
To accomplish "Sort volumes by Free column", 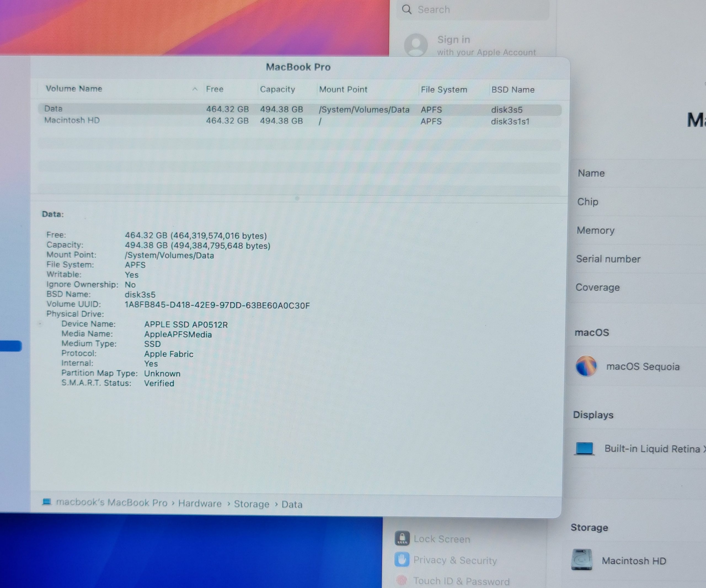I will click(215, 89).
